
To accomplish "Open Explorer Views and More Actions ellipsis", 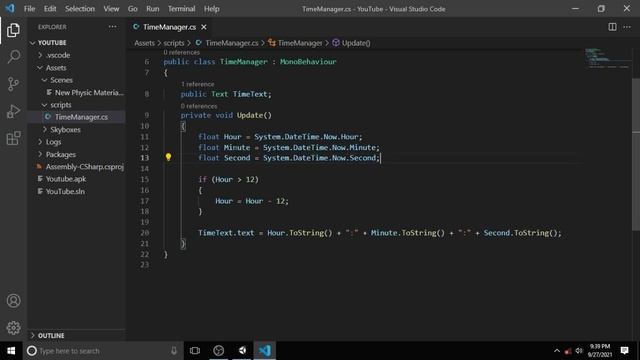I will coord(112,27).
